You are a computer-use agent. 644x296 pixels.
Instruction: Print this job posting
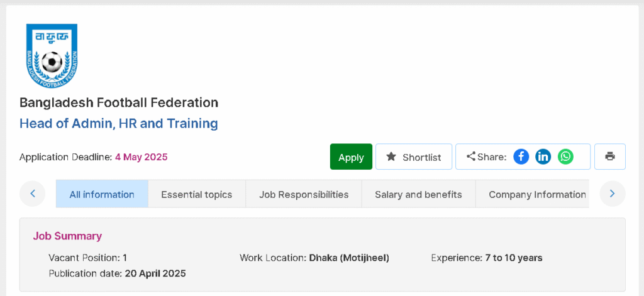coord(610,156)
